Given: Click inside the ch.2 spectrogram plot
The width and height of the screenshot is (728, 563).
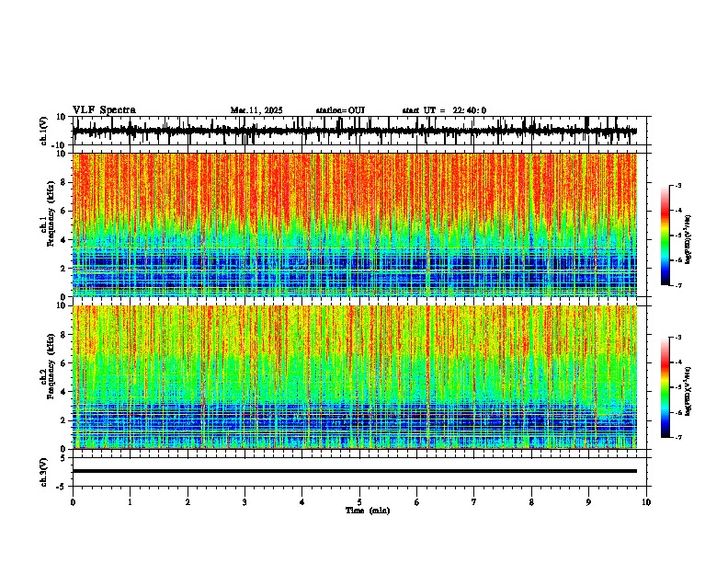Looking at the screenshot, I should [355, 377].
